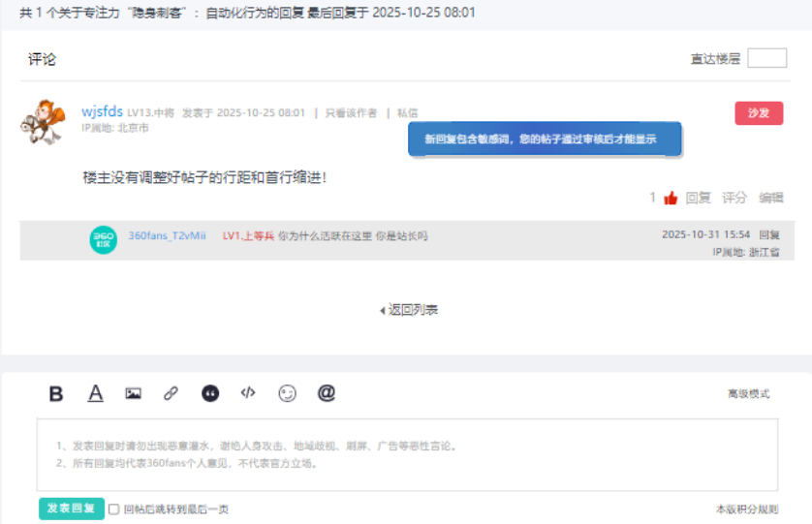Open the emoji smiley picker

click(287, 393)
